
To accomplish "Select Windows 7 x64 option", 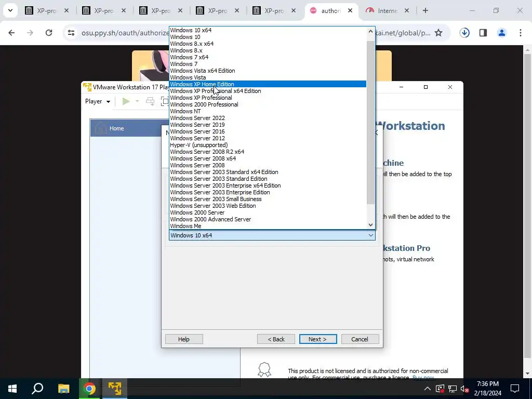I will [268, 57].
